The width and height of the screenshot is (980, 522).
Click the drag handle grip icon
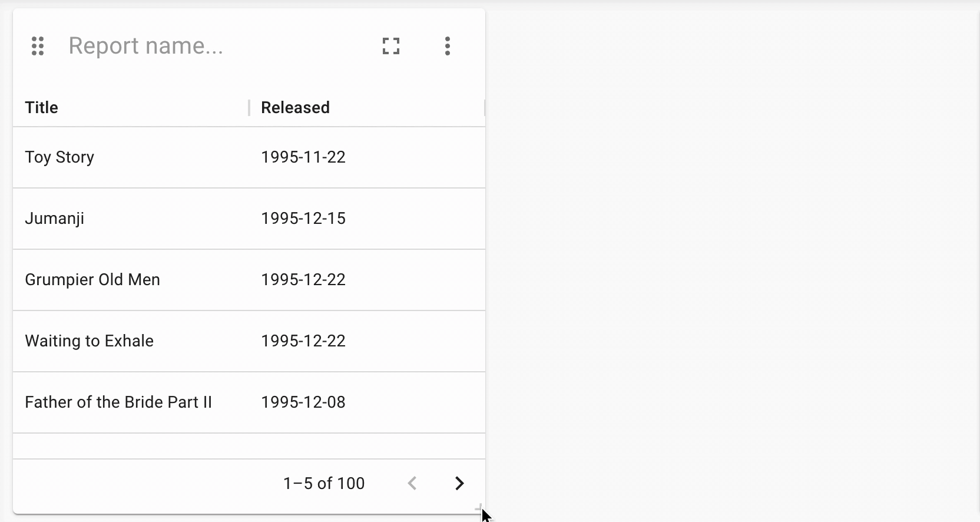(x=38, y=46)
